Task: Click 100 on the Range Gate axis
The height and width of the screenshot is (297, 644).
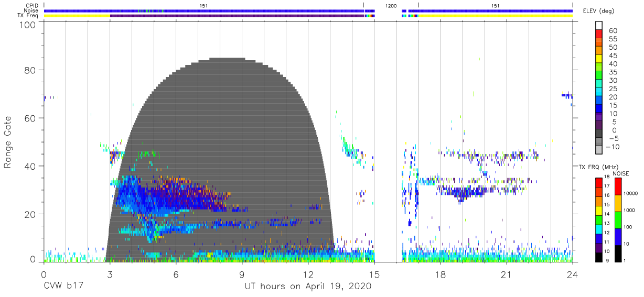Action: click(x=27, y=25)
